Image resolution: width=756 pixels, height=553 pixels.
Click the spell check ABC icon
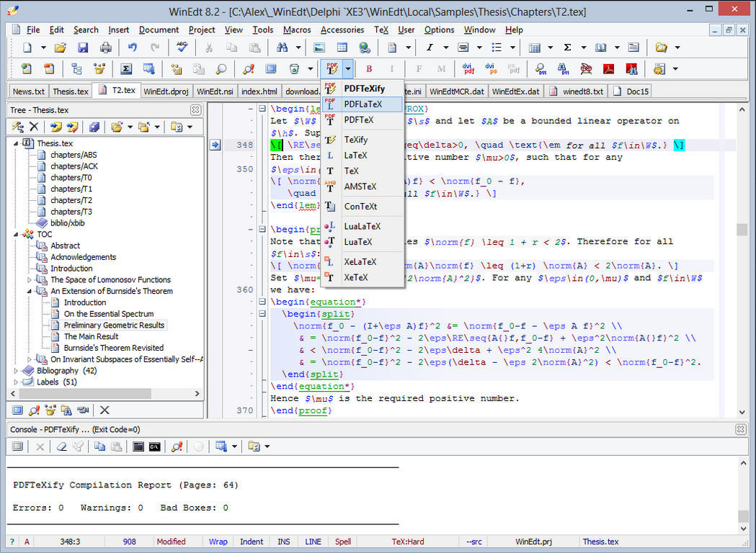(182, 48)
